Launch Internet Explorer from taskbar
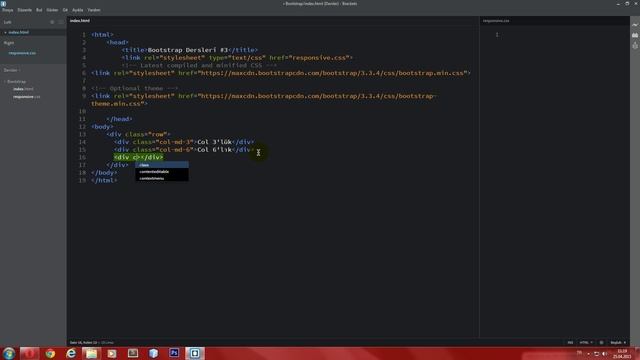 pyautogui.click(x=71, y=353)
